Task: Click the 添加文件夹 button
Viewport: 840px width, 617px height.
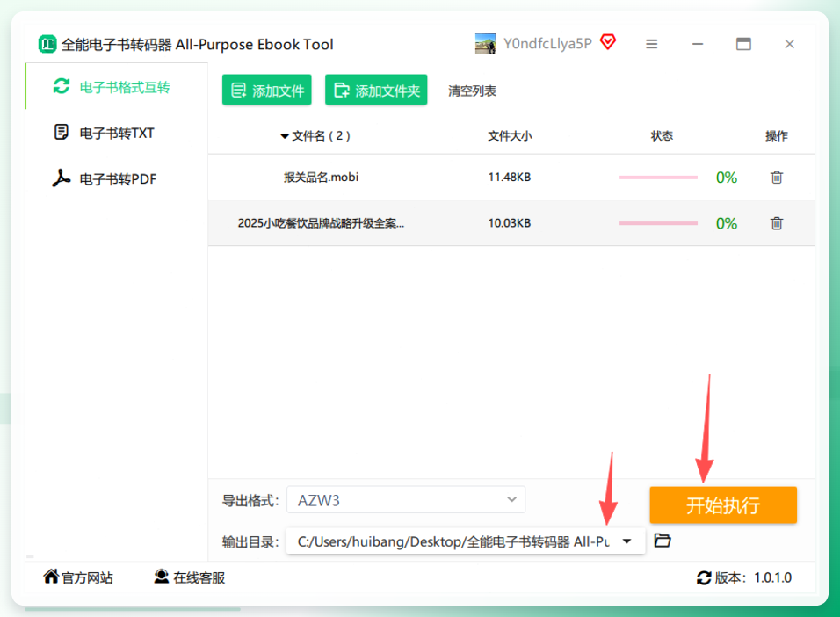Action: click(376, 90)
